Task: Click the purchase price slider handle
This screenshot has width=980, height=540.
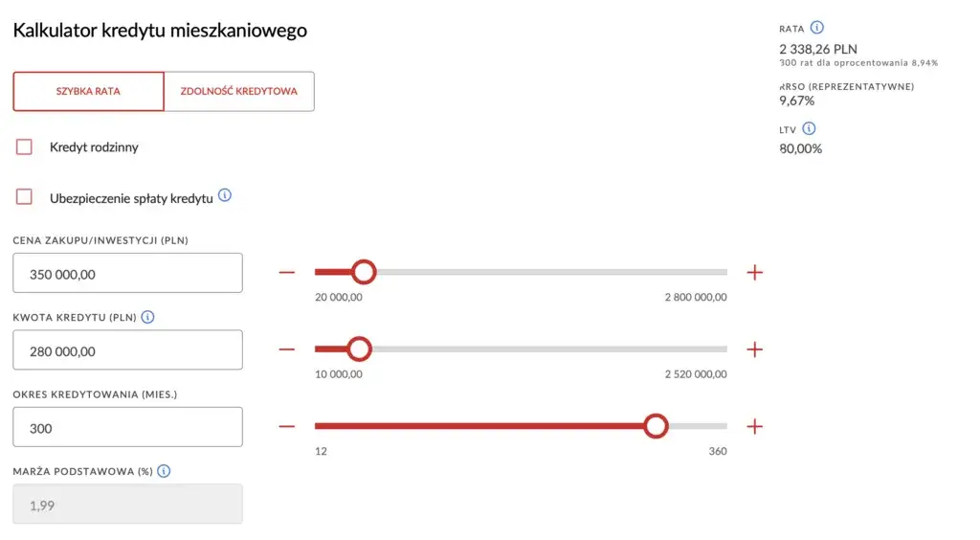Action: tap(364, 273)
